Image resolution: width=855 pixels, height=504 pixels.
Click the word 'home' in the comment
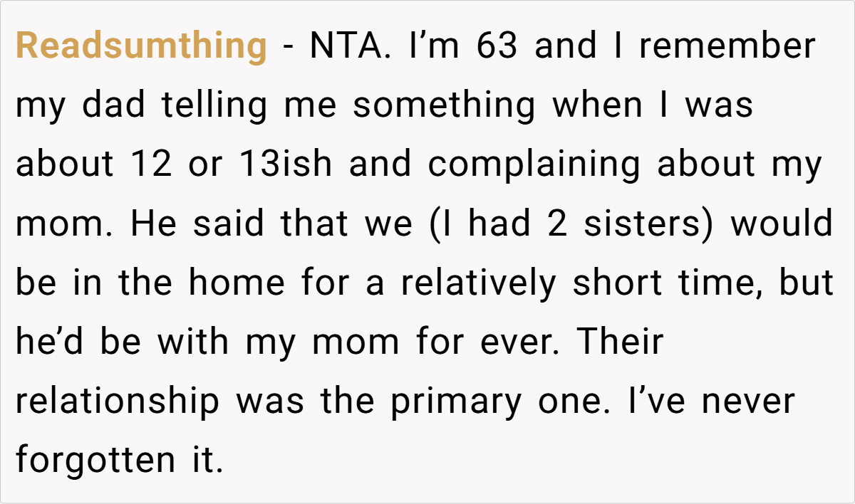pyautogui.click(x=236, y=283)
